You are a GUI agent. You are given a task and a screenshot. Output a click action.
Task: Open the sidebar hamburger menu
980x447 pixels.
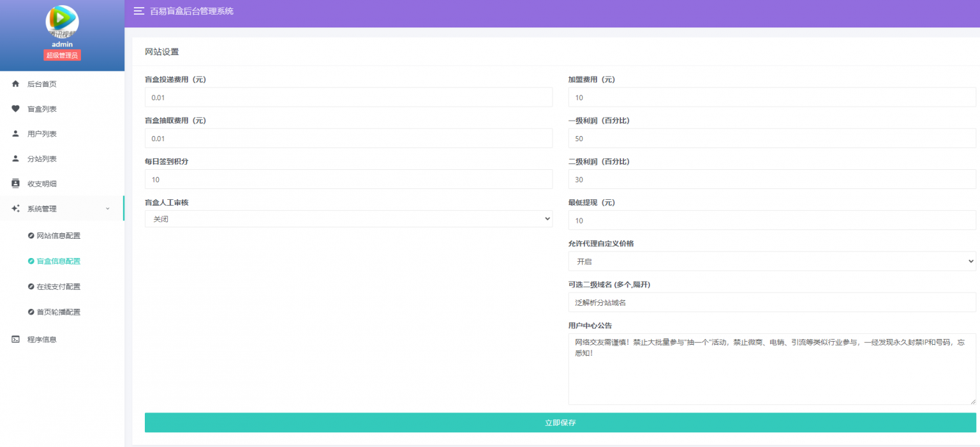[139, 11]
